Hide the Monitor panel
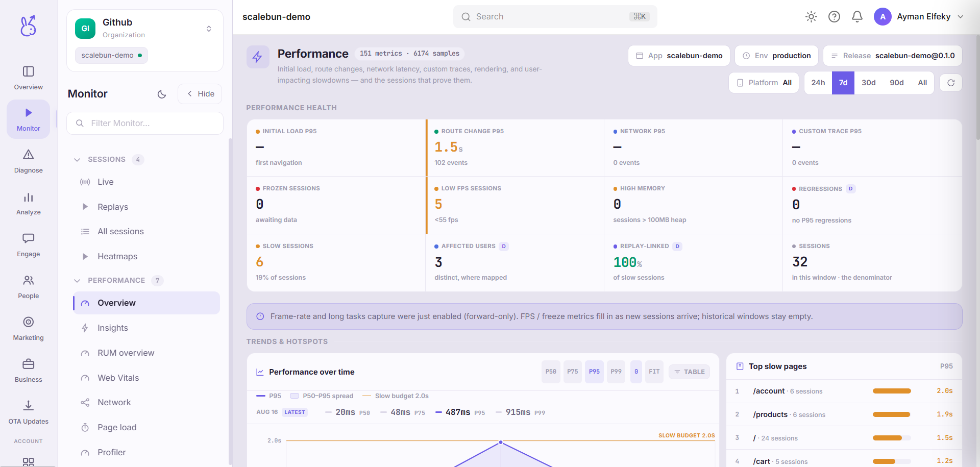This screenshot has width=980, height=467. [200, 94]
